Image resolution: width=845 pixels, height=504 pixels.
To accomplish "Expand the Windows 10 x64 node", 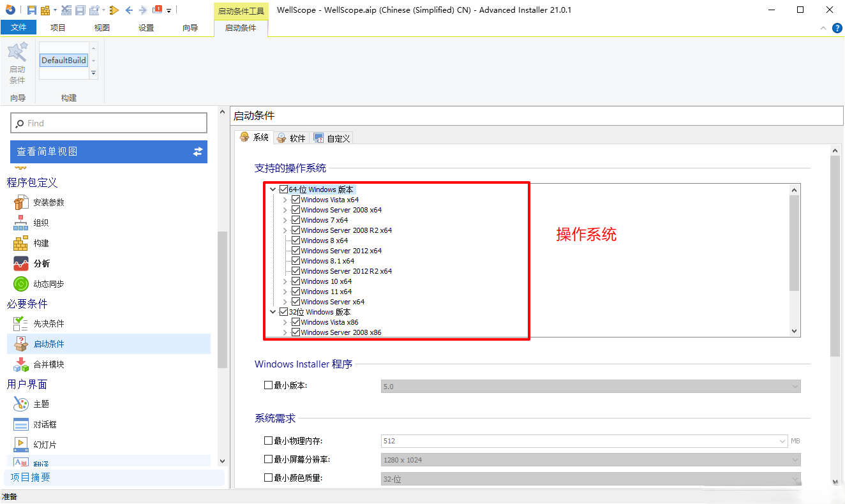I will (x=285, y=281).
